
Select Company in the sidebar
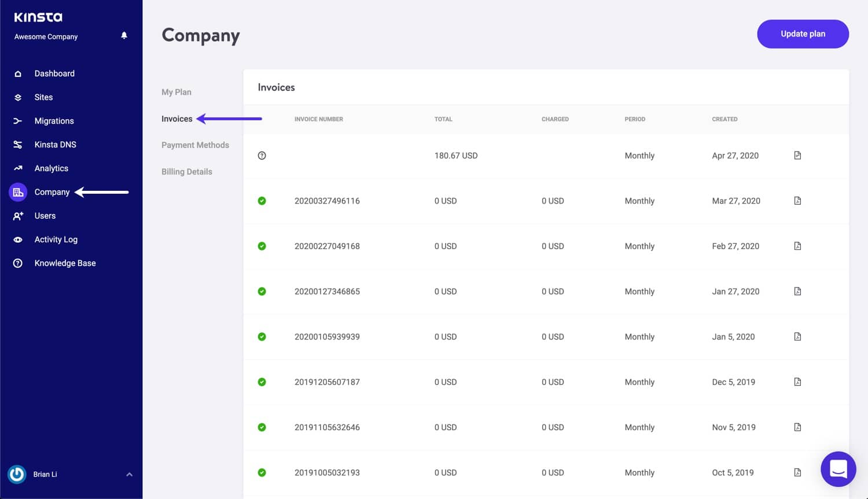tap(52, 193)
